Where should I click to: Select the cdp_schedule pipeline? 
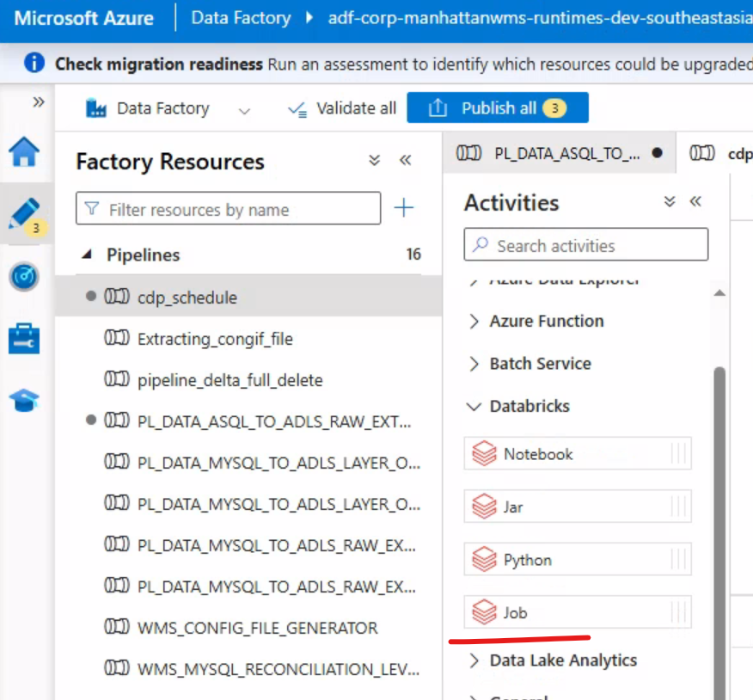(248, 297)
